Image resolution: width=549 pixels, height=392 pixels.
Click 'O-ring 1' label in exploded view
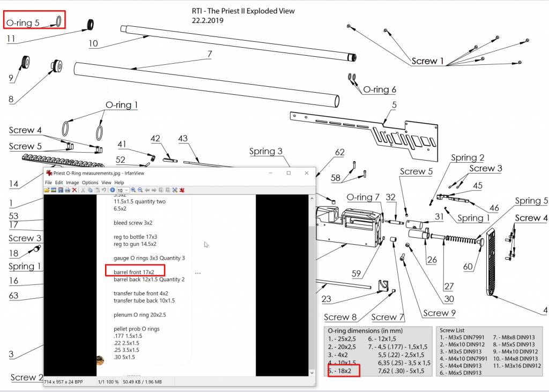point(122,105)
